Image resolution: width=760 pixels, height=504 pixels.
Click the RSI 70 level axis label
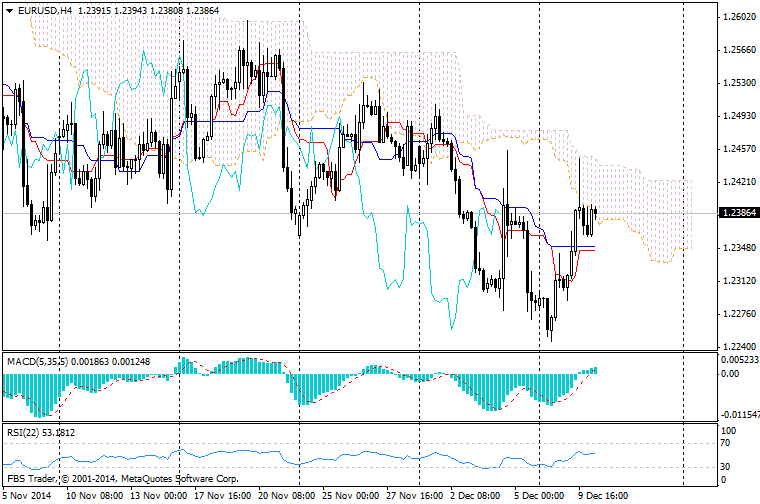[x=726, y=442]
